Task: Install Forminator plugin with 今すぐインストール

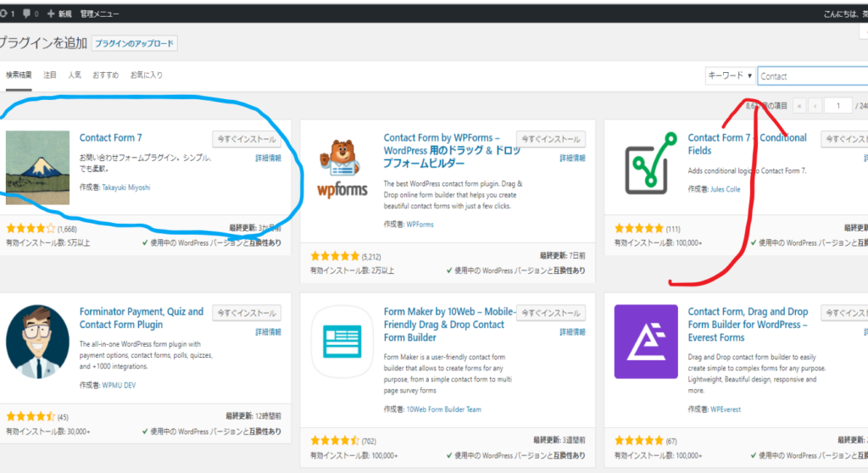Action: coord(247,313)
